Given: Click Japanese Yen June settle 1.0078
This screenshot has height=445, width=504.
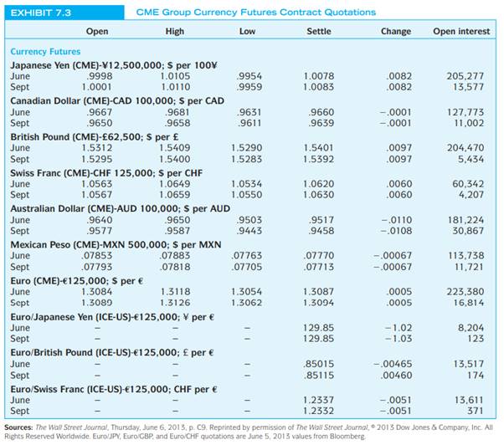Looking at the screenshot, I should pyautogui.click(x=318, y=76).
